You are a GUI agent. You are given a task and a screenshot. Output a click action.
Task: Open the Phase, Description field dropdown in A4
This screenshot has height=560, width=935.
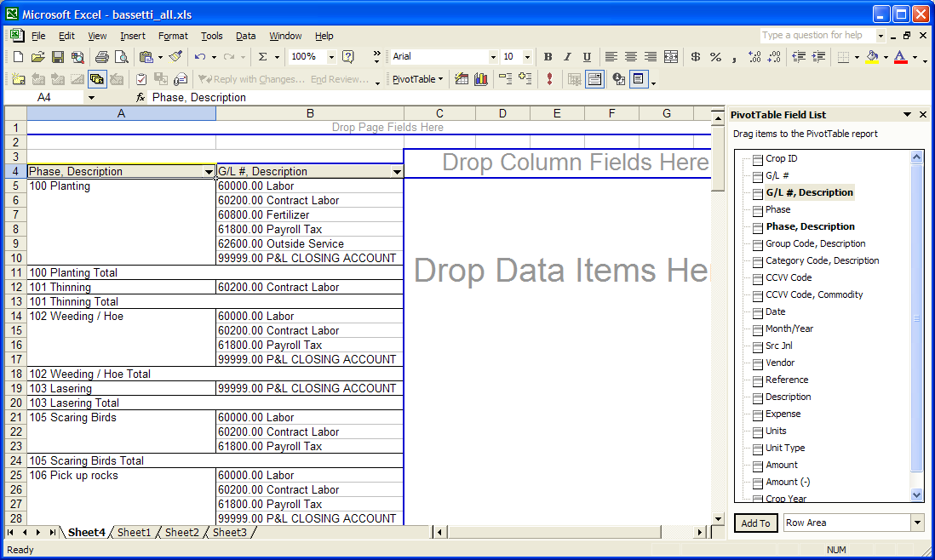209,172
